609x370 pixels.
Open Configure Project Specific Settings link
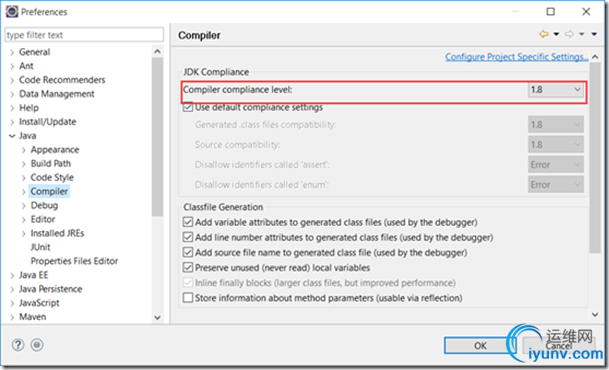[516, 57]
